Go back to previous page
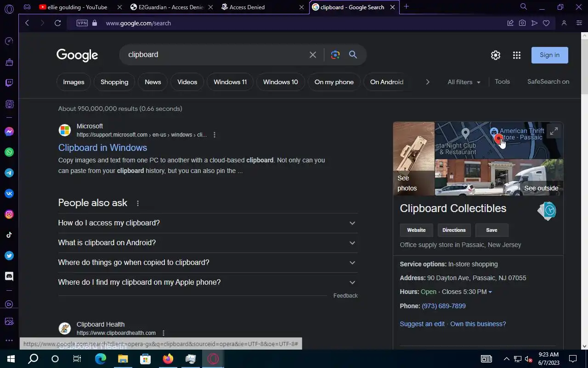Viewport: 588px width, 368px height. click(x=27, y=23)
